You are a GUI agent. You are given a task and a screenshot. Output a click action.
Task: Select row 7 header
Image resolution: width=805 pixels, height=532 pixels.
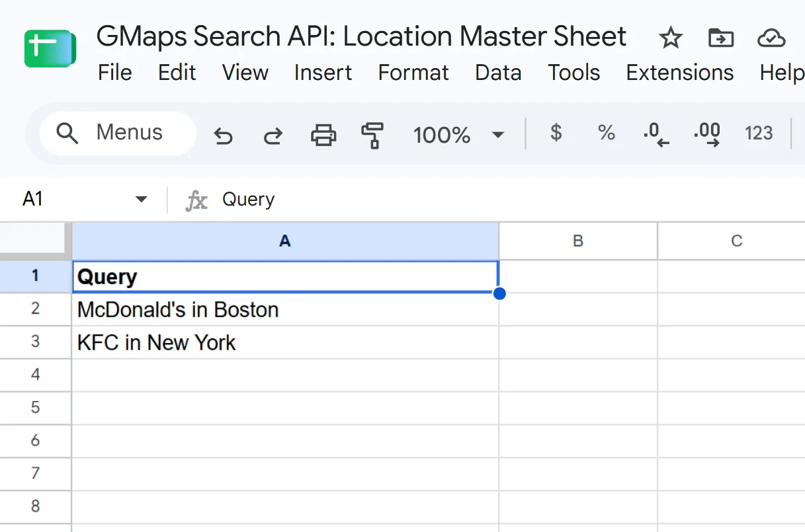click(x=35, y=474)
